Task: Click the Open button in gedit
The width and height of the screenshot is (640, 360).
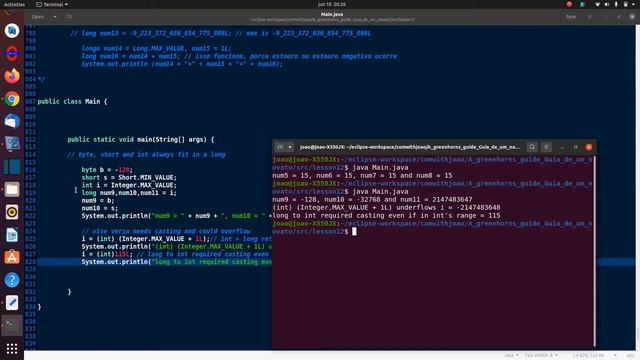Action: (x=38, y=17)
